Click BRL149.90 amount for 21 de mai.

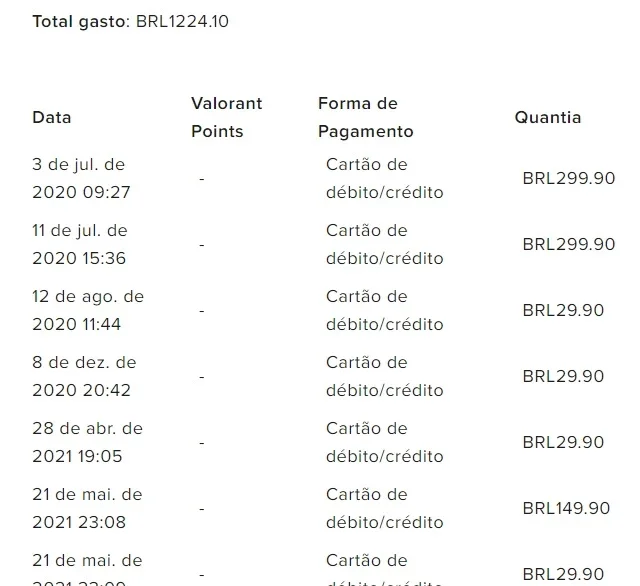click(567, 508)
